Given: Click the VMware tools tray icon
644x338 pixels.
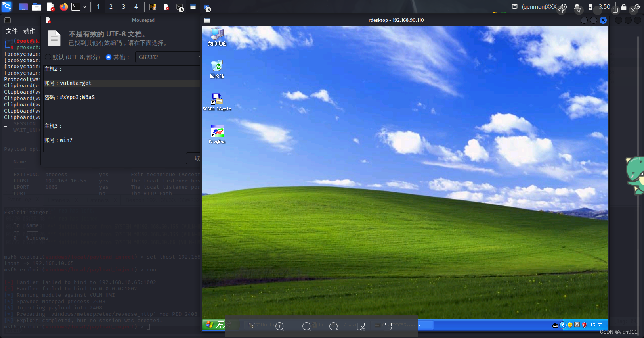Looking at the screenshot, I should point(577,325).
